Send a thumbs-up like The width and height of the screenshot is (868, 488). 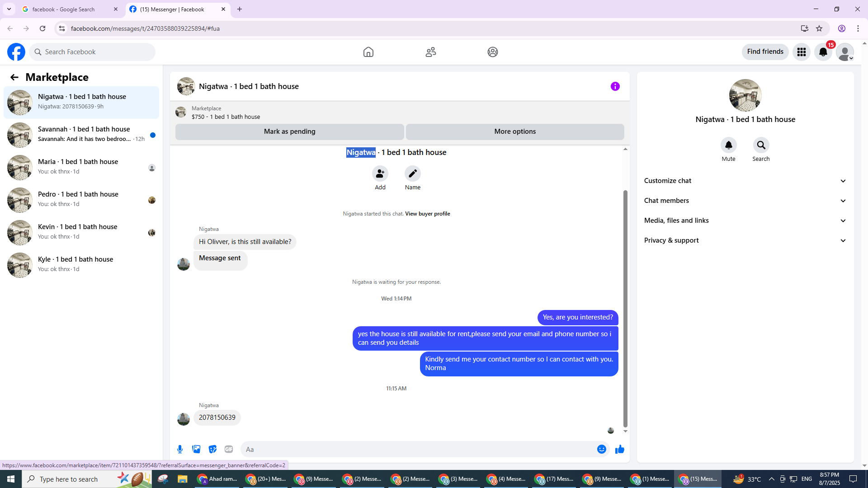click(620, 449)
